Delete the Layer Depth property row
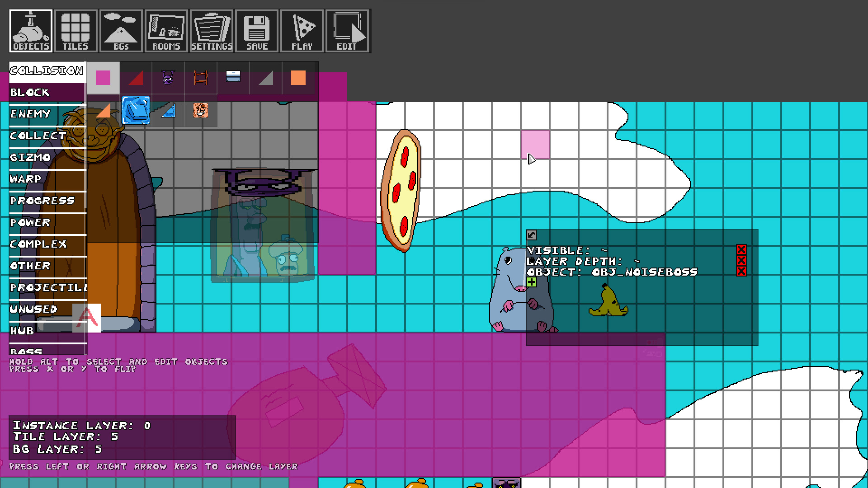The image size is (868, 488). click(741, 260)
